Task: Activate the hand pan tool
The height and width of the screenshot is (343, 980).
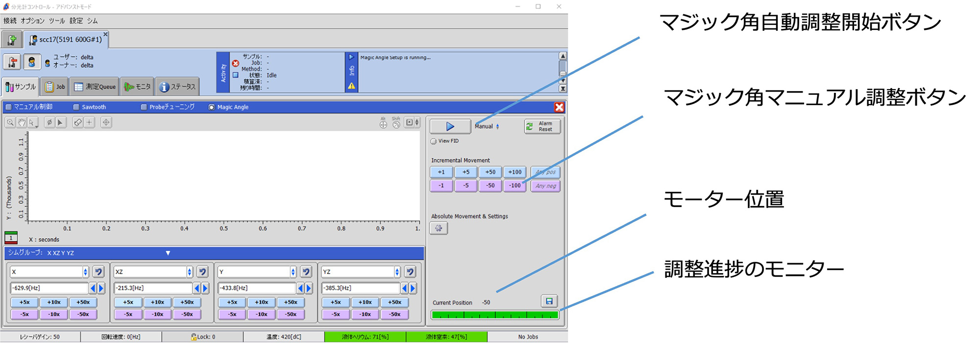Action: [22, 122]
